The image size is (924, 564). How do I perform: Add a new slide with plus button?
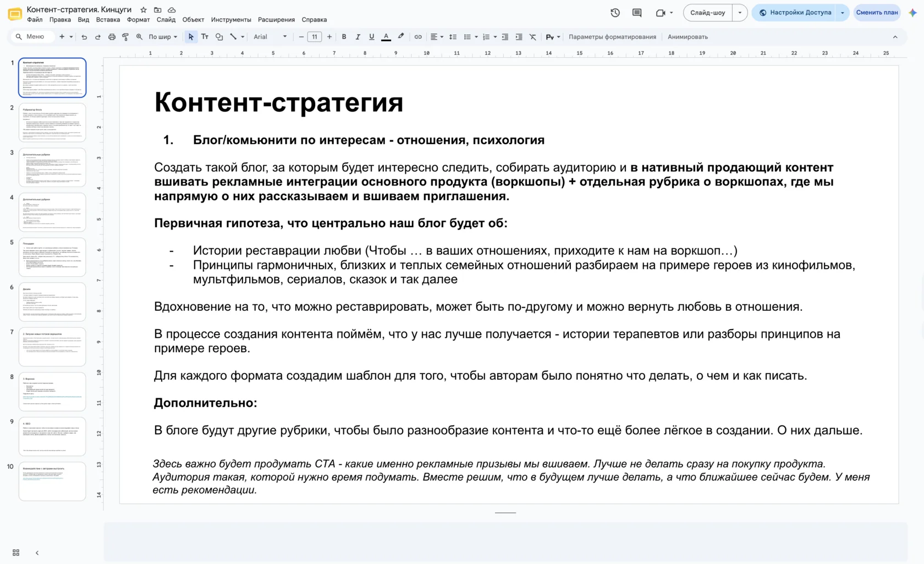[x=62, y=37]
